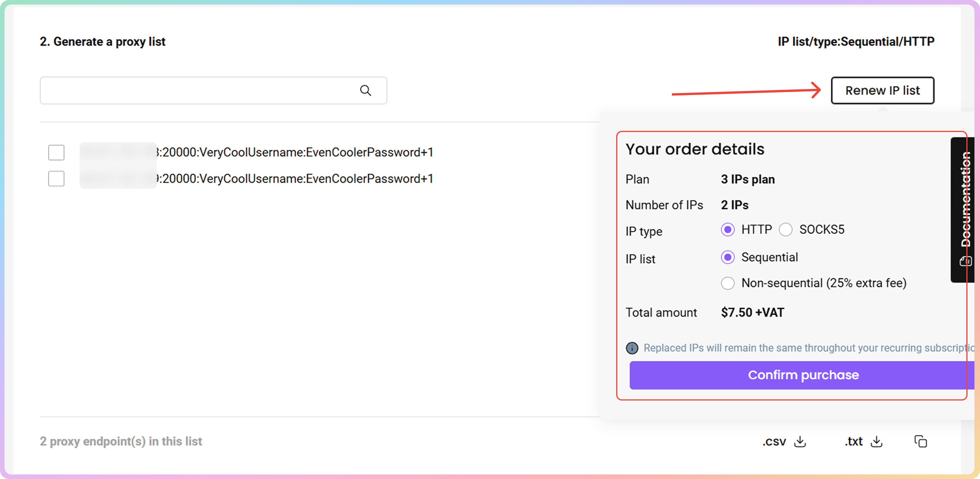Copy proxy list with clipboard icon
The image size is (980, 479).
pyautogui.click(x=921, y=441)
